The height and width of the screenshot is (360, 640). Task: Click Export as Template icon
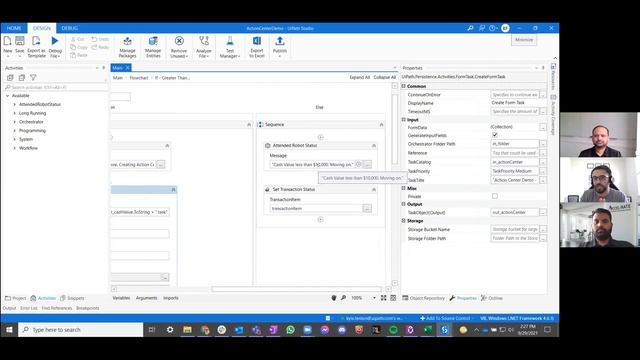pyautogui.click(x=36, y=41)
